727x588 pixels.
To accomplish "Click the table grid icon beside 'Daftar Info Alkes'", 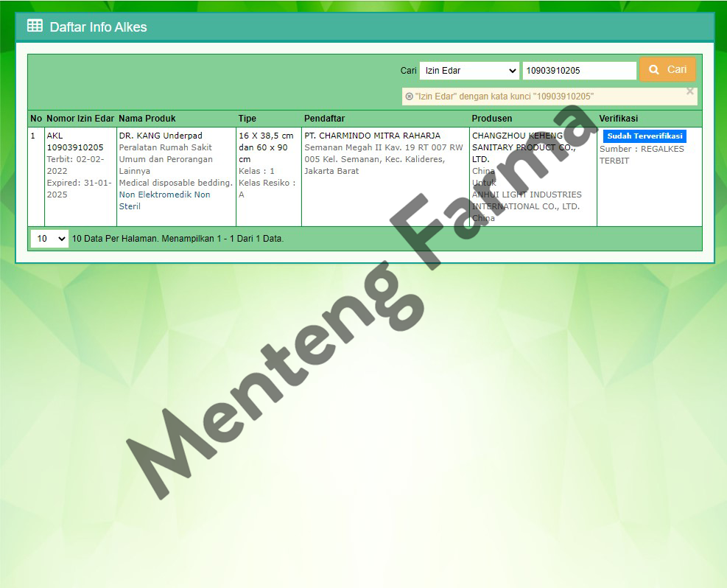I will point(34,26).
